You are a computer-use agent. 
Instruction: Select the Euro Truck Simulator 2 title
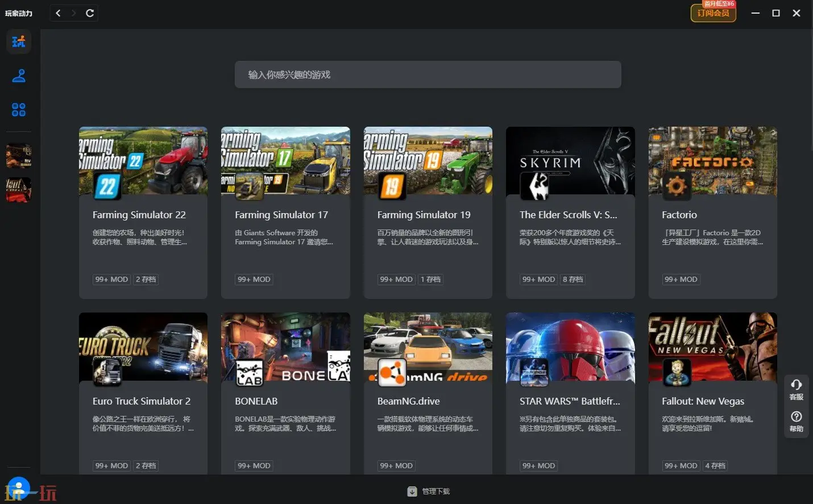point(142,401)
